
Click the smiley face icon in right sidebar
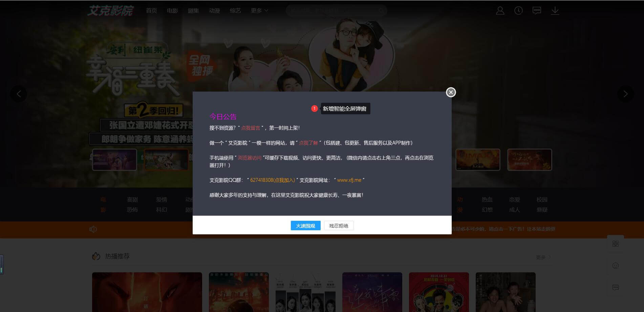616,266
